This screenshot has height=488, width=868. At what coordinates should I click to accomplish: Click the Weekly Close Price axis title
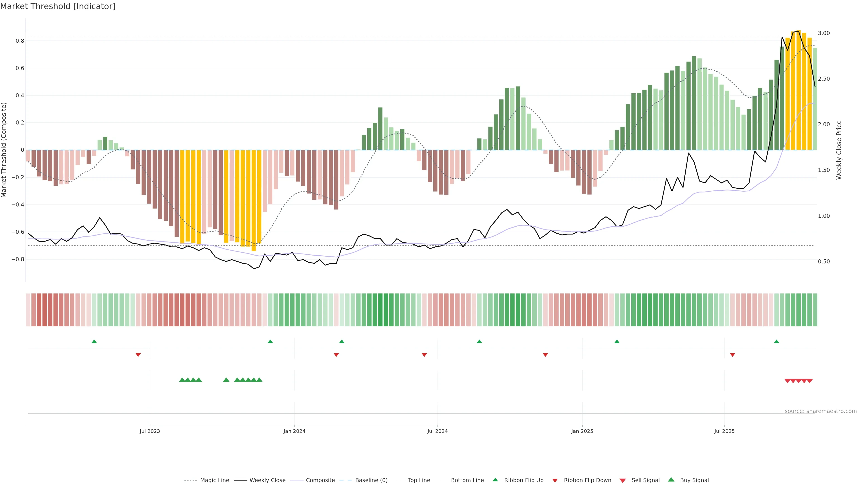(839, 150)
